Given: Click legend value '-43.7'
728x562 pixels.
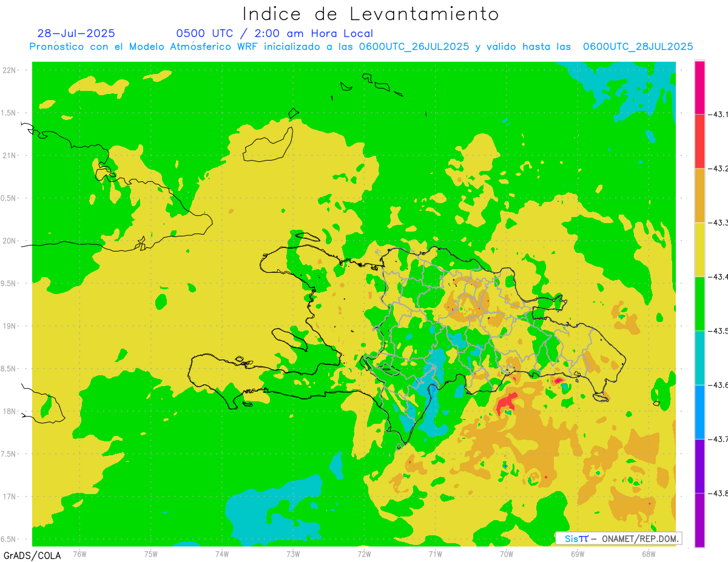Looking at the screenshot, I should [x=719, y=439].
